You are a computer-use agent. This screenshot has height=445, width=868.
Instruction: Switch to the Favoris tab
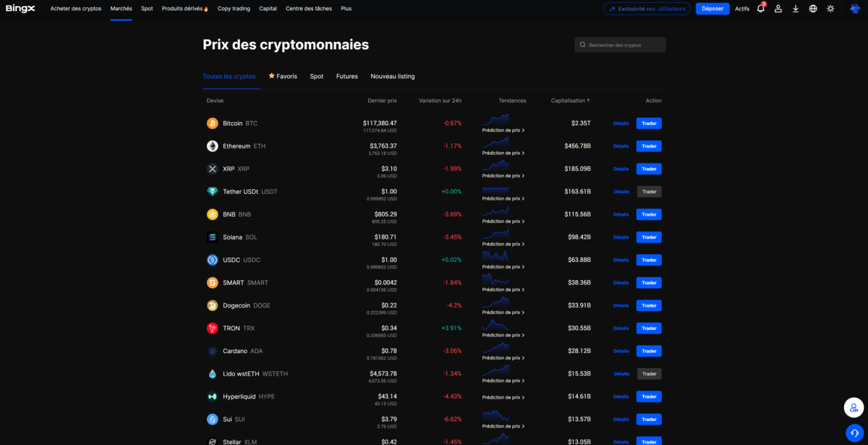pyautogui.click(x=283, y=76)
